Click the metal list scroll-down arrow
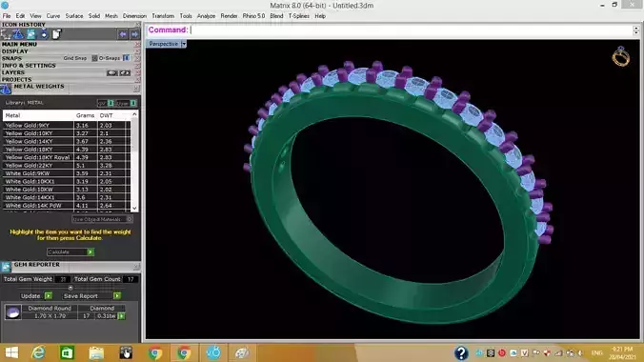 click(x=134, y=208)
